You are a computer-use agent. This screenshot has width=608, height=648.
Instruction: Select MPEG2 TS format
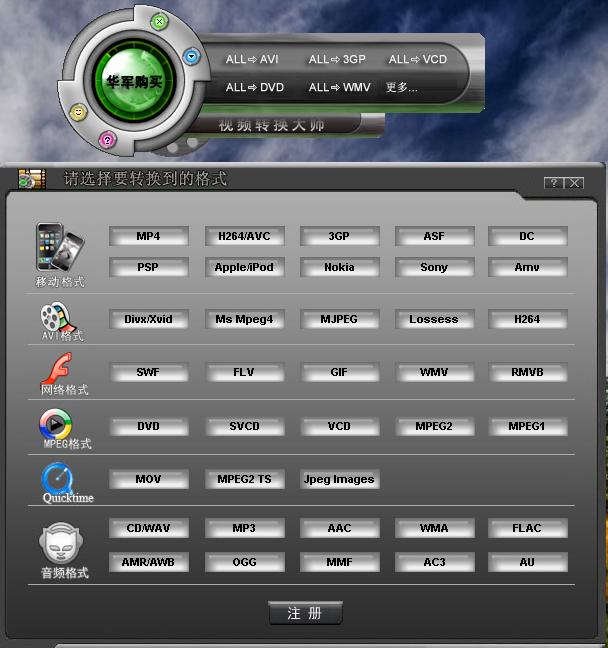(x=244, y=479)
